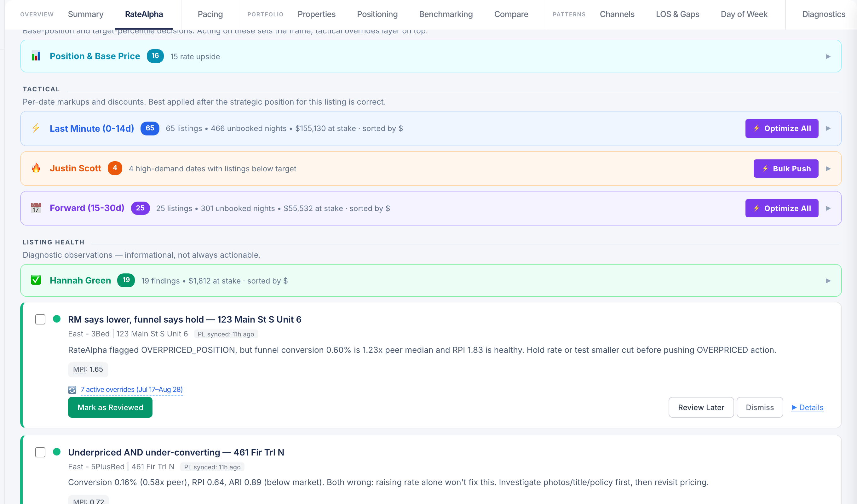Switch to the Compare tab

tap(511, 14)
